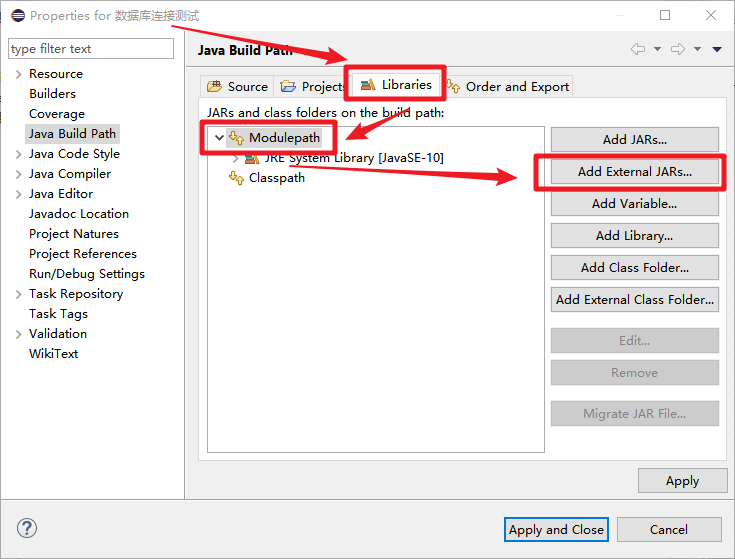Switch to the Projects tab
The width and height of the screenshot is (735, 559).
pos(310,86)
